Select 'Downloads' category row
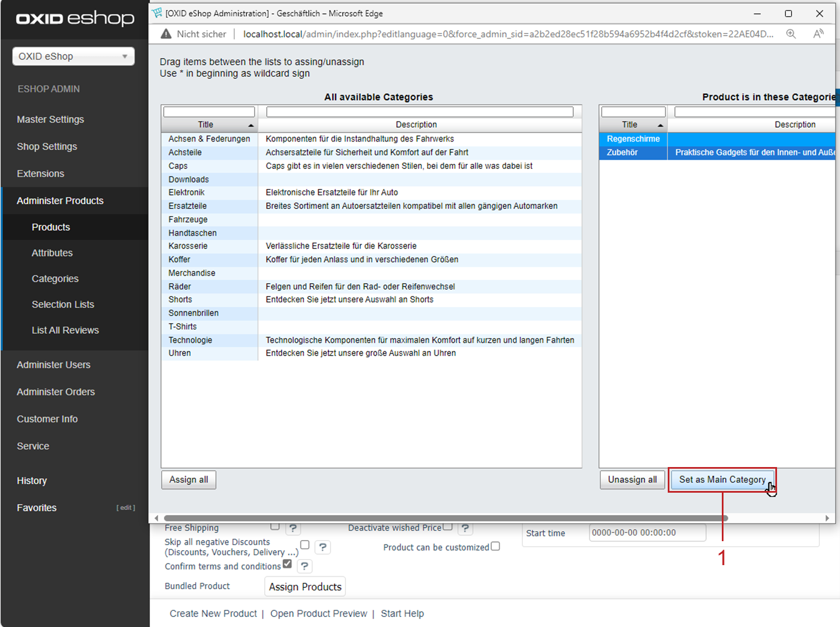This screenshot has height=627, width=840. 371,179
